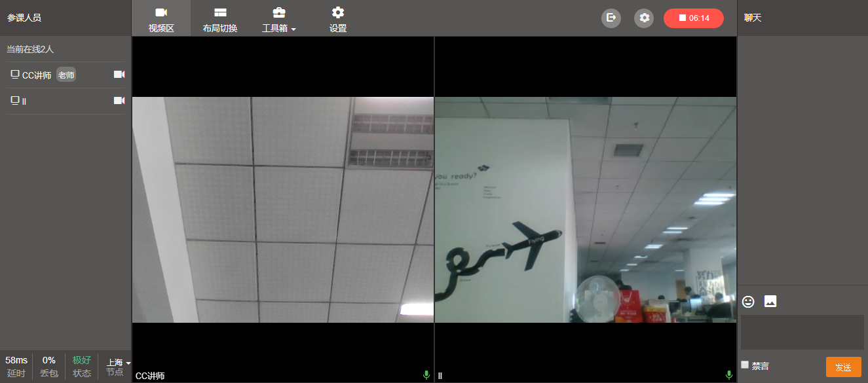Toggle CC讲师's camera icon in participant list
This screenshot has width=868, height=383.
tap(119, 75)
